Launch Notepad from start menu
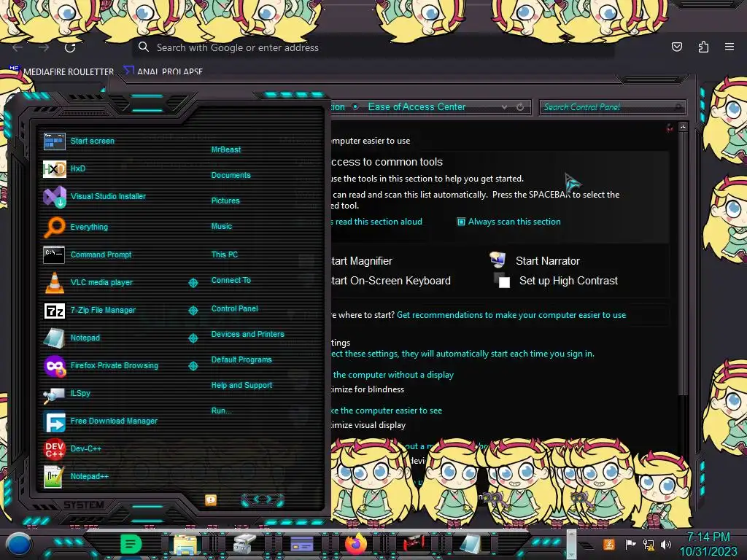The height and width of the screenshot is (560, 747). (54, 338)
